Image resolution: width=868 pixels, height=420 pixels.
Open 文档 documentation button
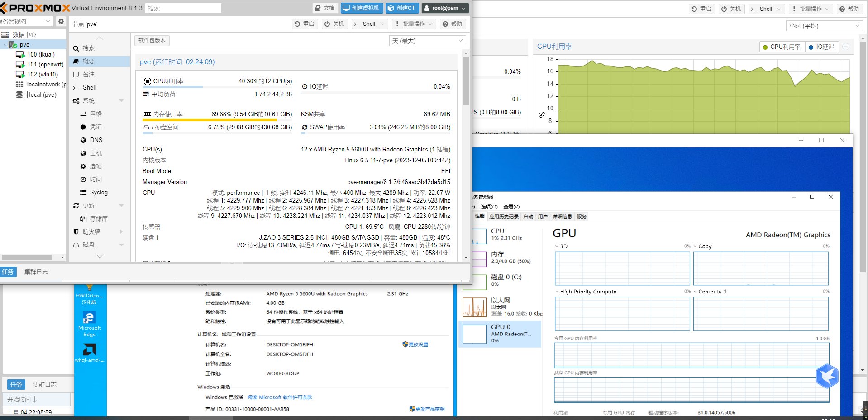(325, 8)
